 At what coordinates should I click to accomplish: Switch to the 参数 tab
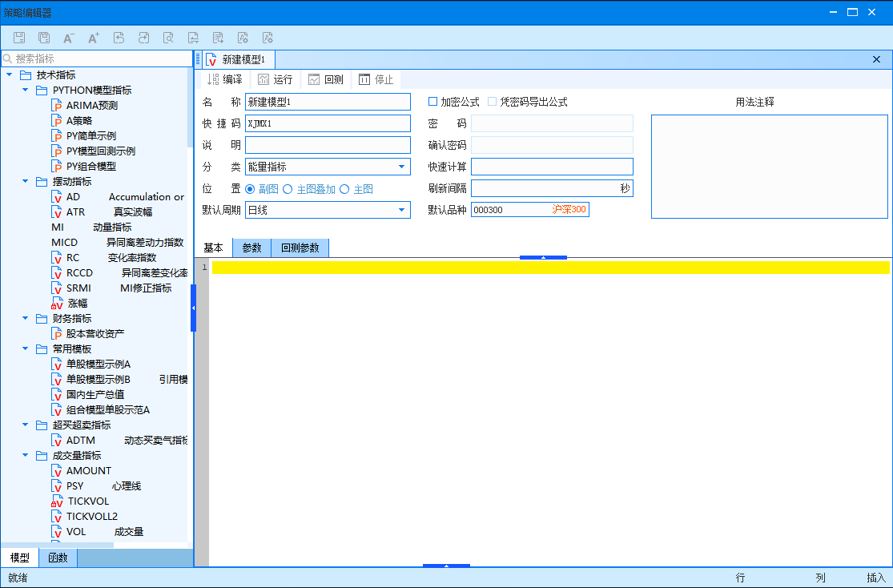pos(251,248)
